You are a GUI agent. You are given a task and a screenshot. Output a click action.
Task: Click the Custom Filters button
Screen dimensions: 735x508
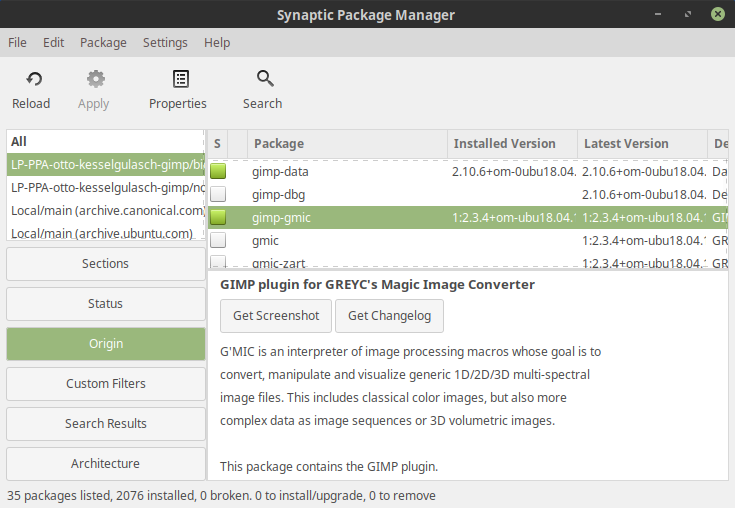tap(105, 384)
